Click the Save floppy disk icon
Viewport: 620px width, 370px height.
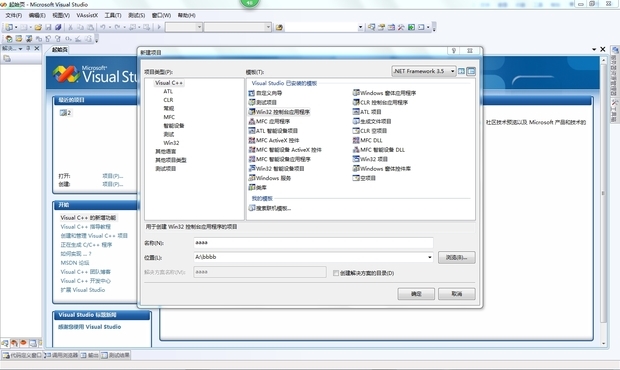48,27
